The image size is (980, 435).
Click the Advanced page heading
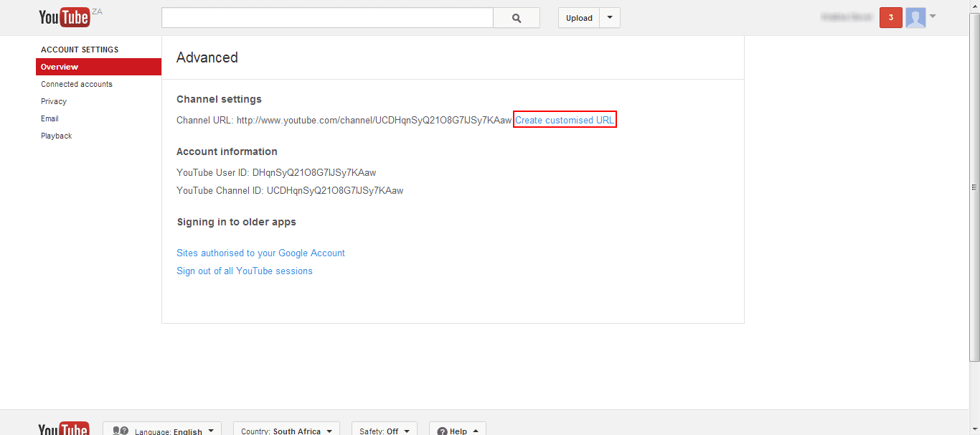(x=207, y=57)
